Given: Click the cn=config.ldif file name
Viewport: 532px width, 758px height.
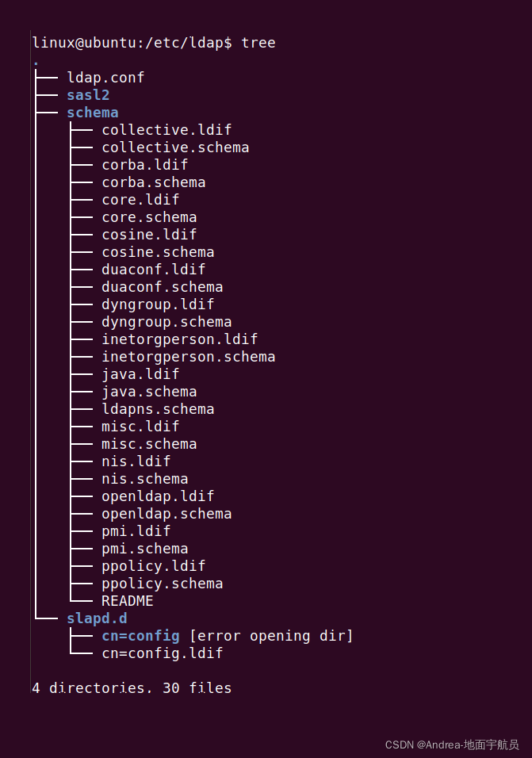Looking at the screenshot, I should pos(162,653).
